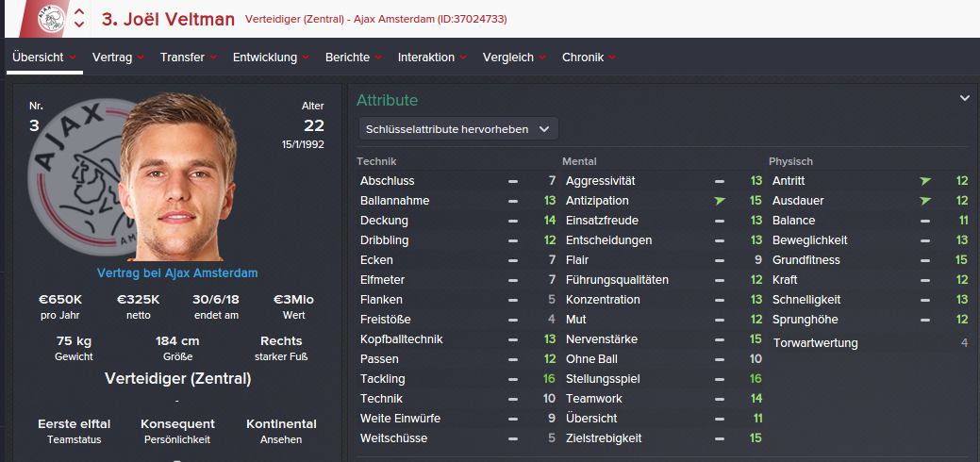
Task: Click green arrow next to Antritt
Action: point(925,181)
